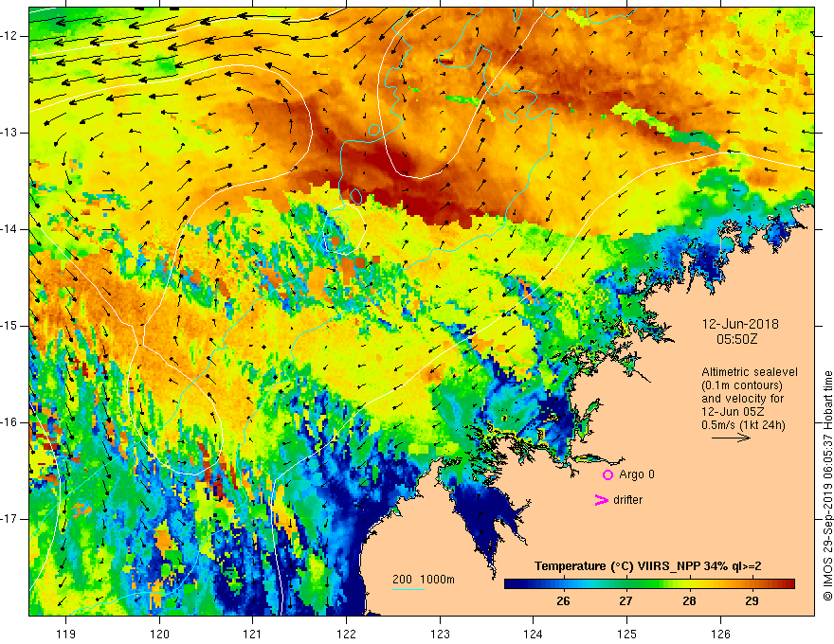Screen dimensions: 834x644
Task: Click the 'Argo 0' legend label
Action: point(637,474)
